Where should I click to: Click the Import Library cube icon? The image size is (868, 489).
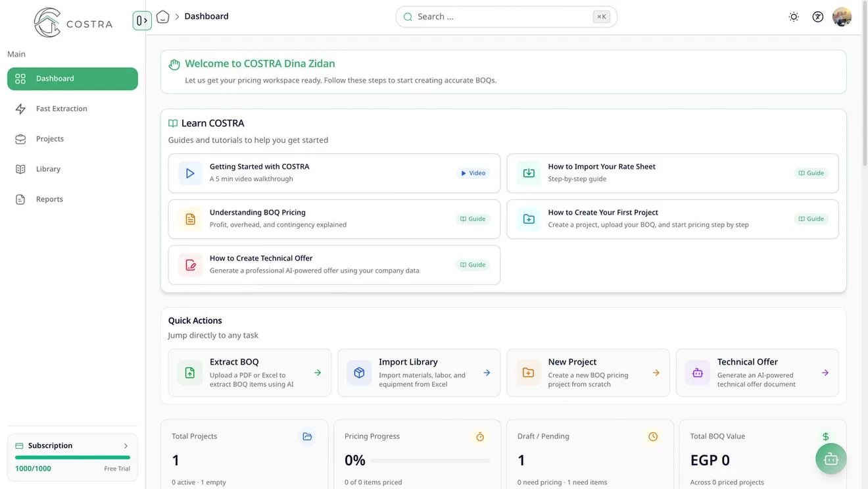359,373
